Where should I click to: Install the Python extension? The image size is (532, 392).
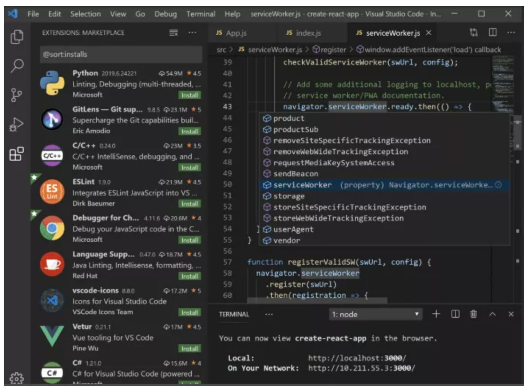189,95
